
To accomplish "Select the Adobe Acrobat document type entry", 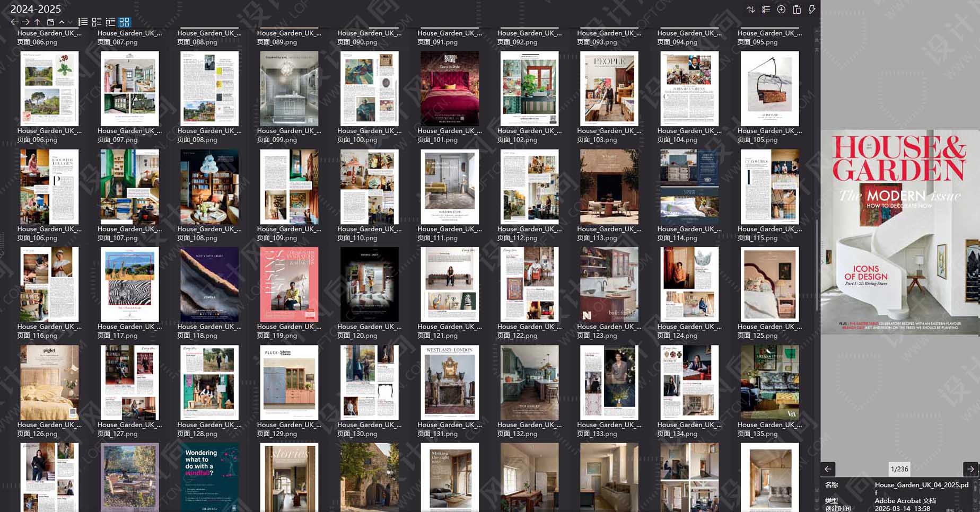I will click(x=906, y=501).
